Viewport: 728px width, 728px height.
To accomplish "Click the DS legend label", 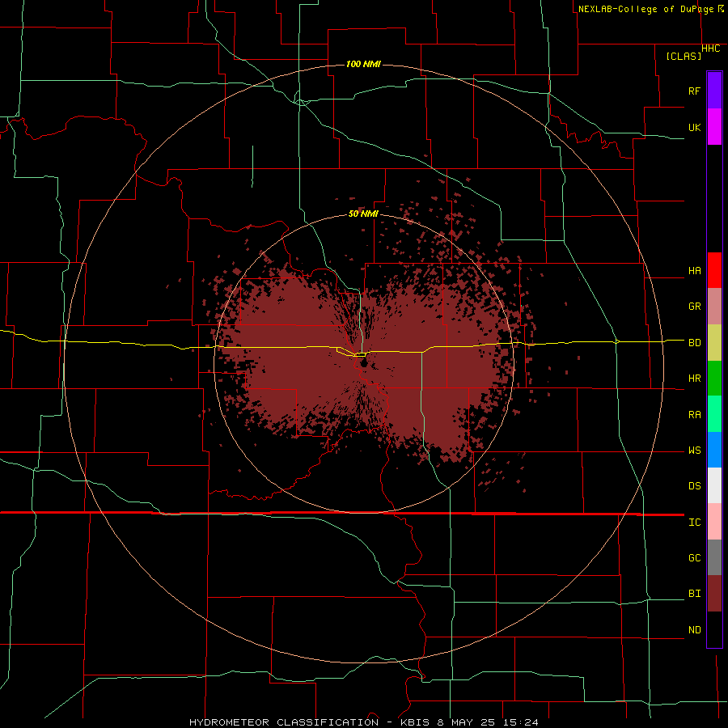I will [694, 486].
